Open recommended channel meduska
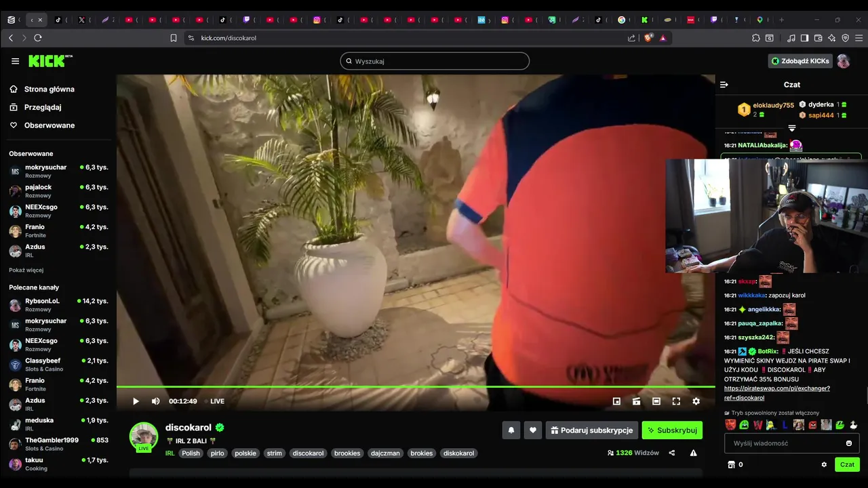 pos(58,424)
